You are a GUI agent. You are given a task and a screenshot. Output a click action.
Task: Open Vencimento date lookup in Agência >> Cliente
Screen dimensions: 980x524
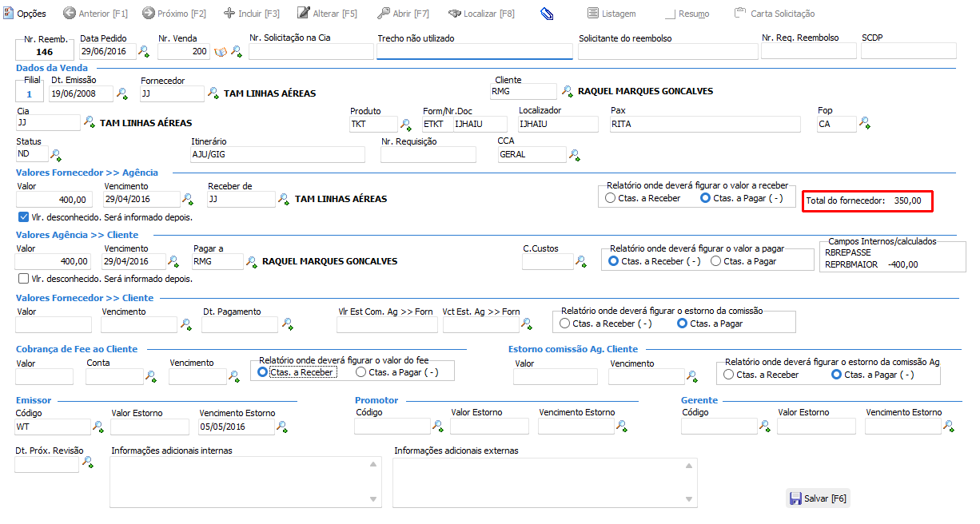[x=173, y=261]
